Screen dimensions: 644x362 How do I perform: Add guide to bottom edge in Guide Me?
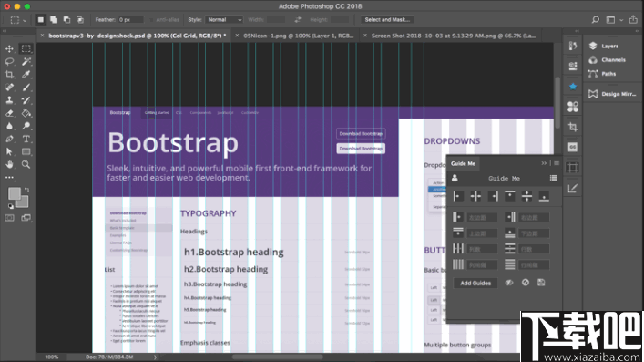click(x=544, y=196)
